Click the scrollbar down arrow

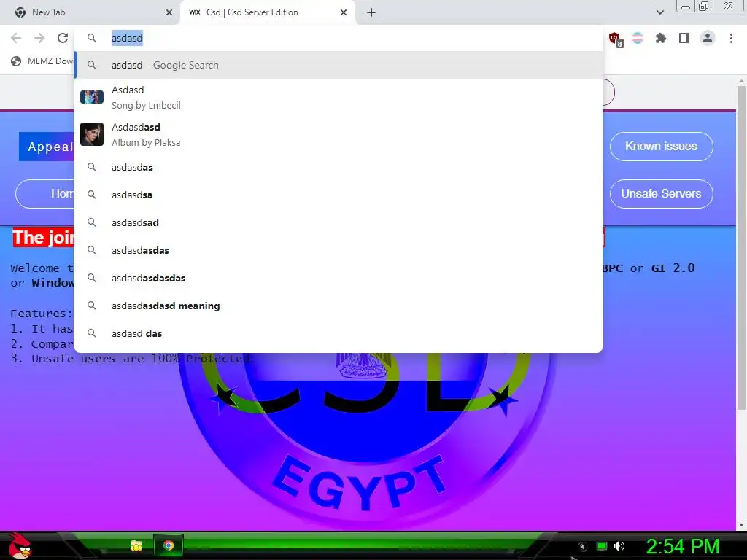pos(741,525)
